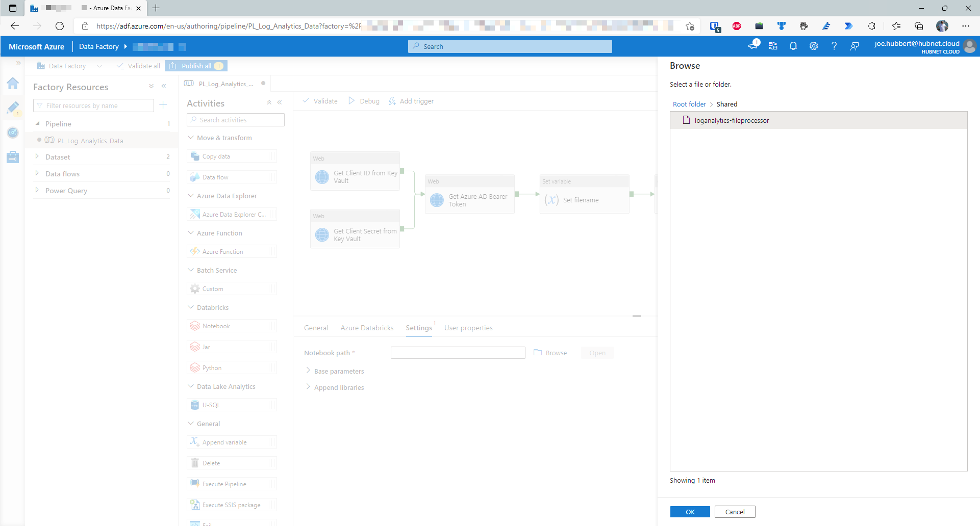Select the PL_Log_Analytics pipeline tab
The width and height of the screenshot is (980, 526).
tap(225, 84)
